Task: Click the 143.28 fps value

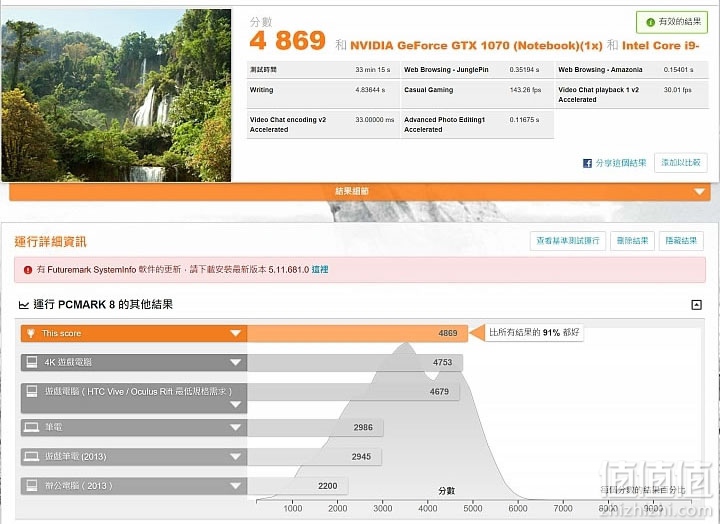Action: [525, 90]
